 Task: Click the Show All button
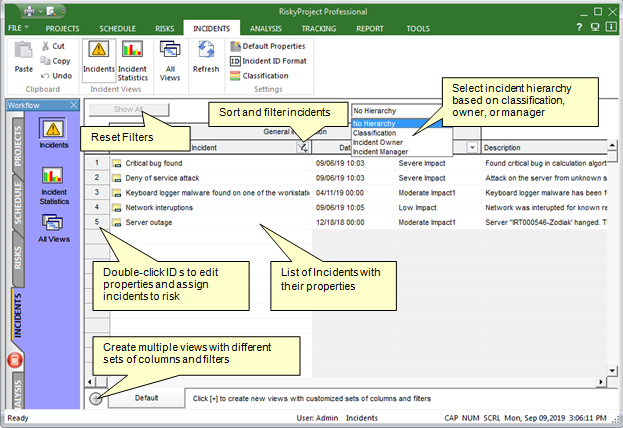pyautogui.click(x=129, y=109)
